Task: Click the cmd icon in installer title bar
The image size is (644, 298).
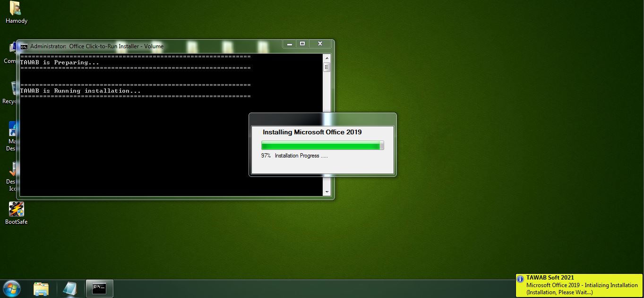Action: pyautogui.click(x=24, y=46)
